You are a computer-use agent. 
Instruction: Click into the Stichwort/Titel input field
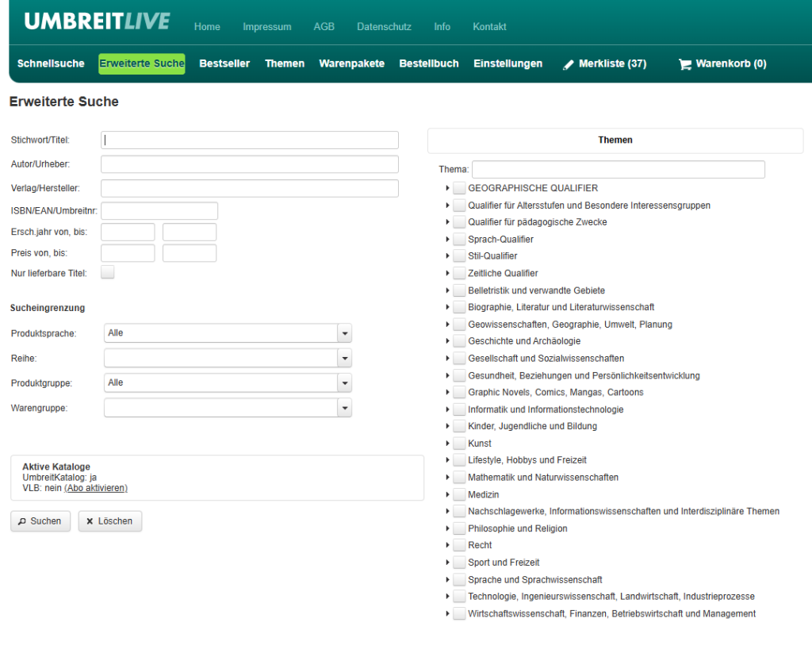[x=250, y=140]
